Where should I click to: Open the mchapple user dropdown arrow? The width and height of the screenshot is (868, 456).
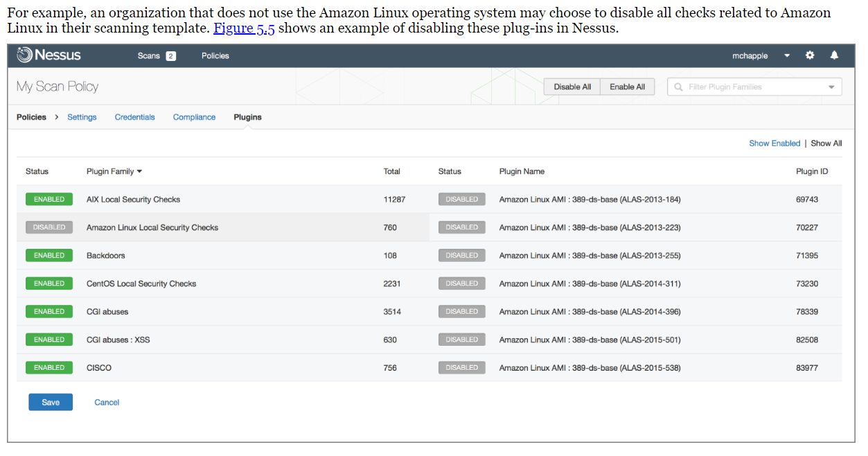(x=787, y=56)
